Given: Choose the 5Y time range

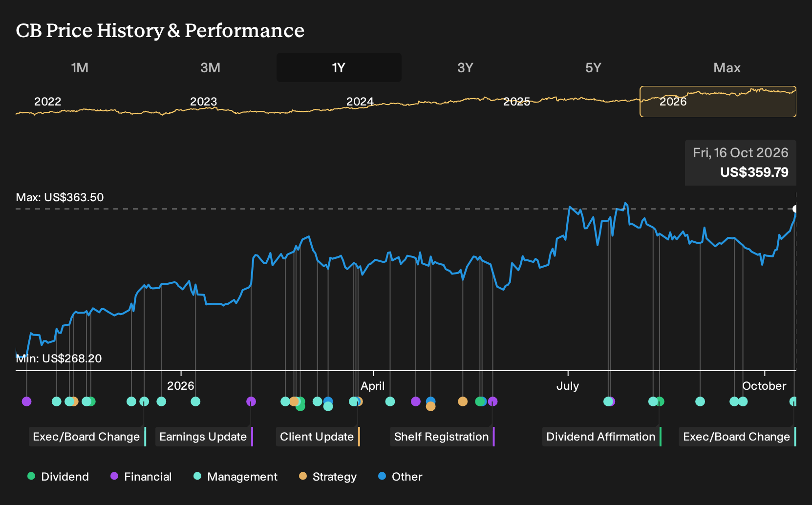Looking at the screenshot, I should pyautogui.click(x=593, y=67).
